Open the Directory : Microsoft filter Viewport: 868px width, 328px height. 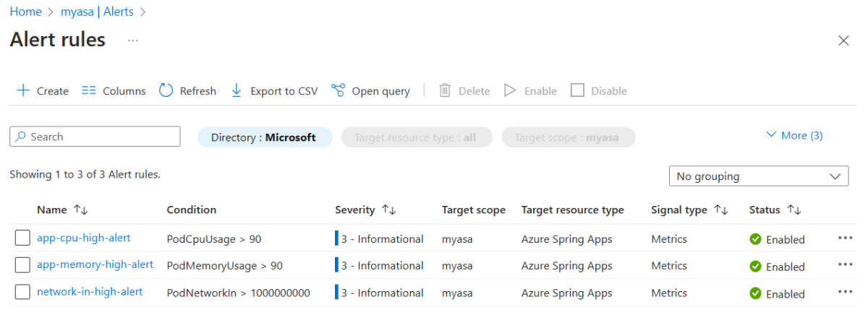265,137
